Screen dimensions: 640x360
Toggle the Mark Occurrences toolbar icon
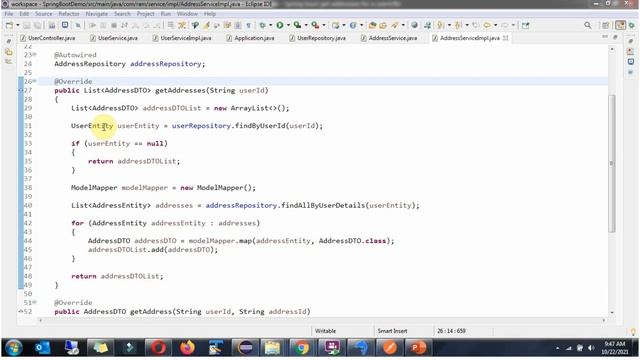pos(207,25)
